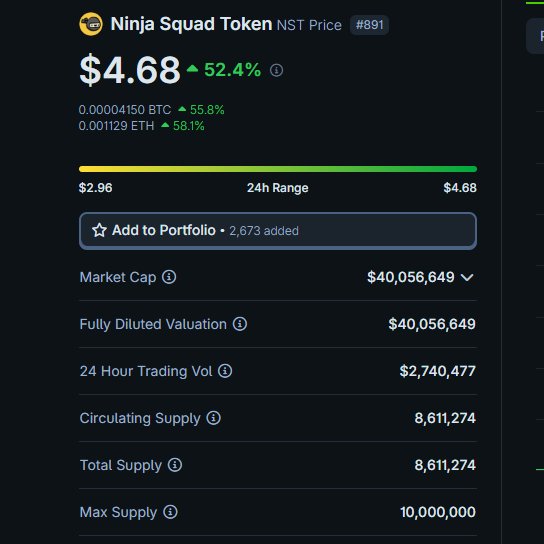Click the 10,000,000 max supply value

(438, 512)
